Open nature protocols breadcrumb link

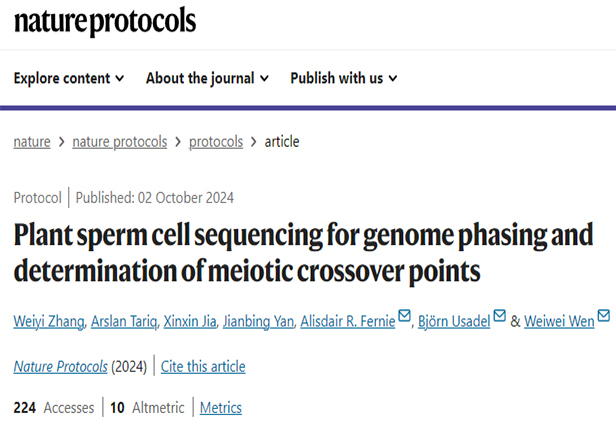119,142
